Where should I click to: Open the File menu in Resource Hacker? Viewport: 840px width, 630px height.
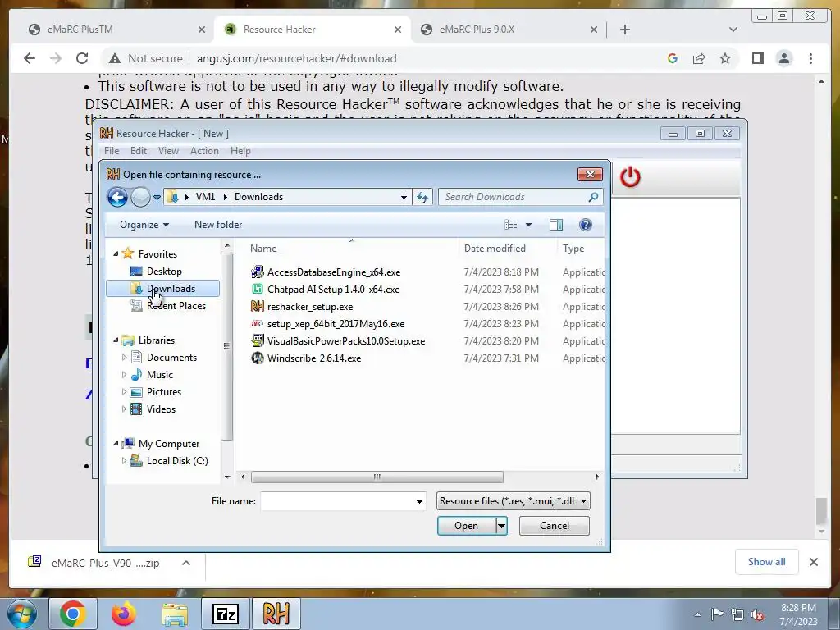(112, 151)
